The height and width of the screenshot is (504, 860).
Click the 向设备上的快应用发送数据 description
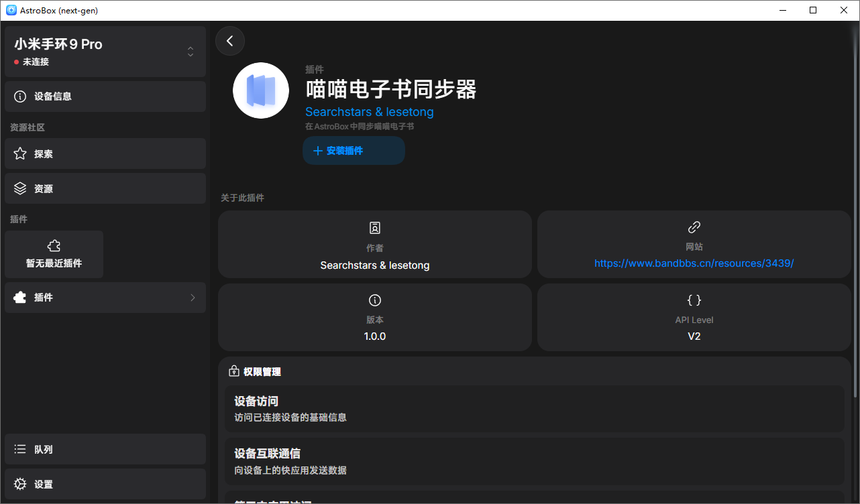click(x=290, y=470)
